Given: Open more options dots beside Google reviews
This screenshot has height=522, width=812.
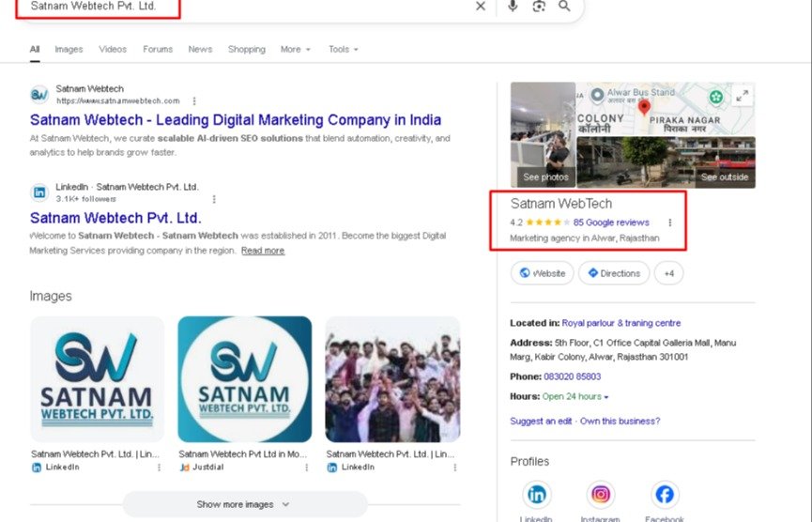Looking at the screenshot, I should [x=670, y=223].
